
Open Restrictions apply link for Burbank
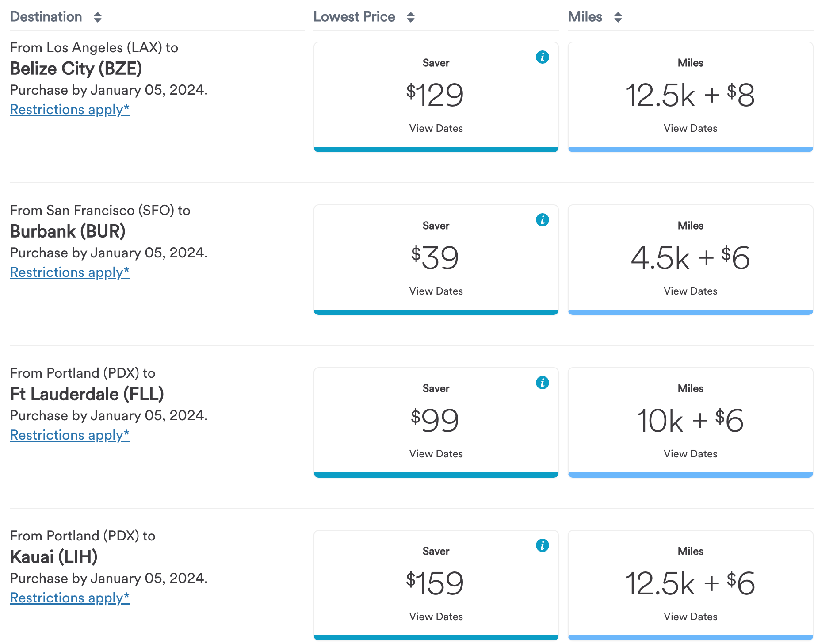pyautogui.click(x=70, y=272)
